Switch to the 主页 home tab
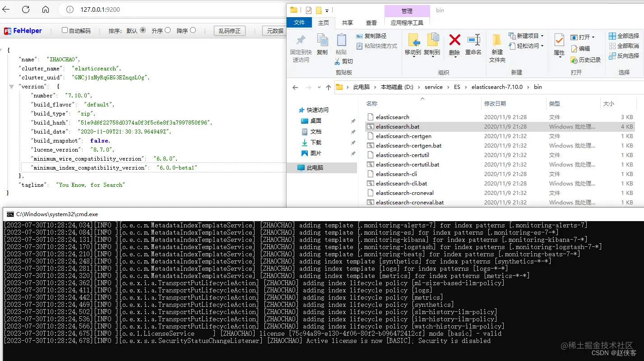 324,23
